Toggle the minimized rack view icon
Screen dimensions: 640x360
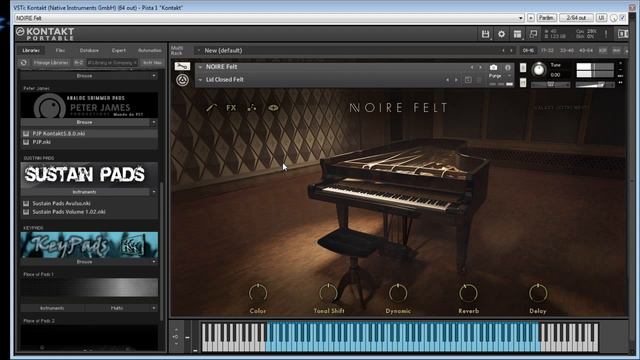pyautogui.click(x=533, y=34)
